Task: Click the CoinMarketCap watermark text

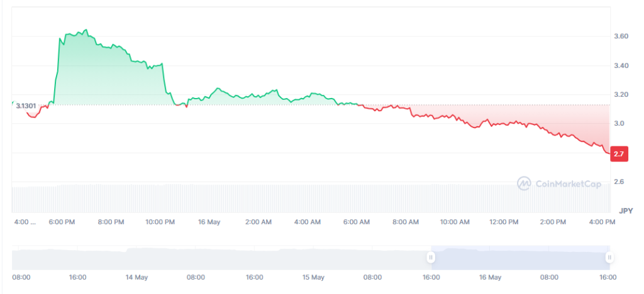Action: pyautogui.click(x=568, y=184)
